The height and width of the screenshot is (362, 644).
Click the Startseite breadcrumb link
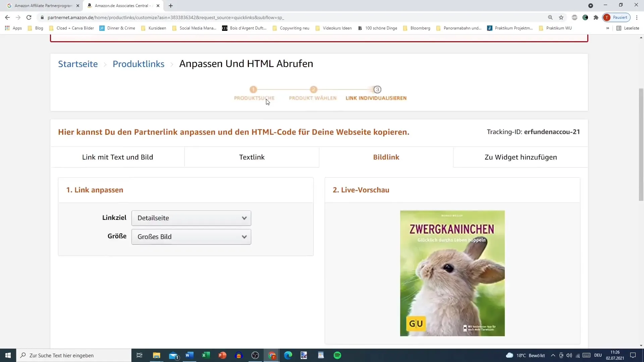pyautogui.click(x=78, y=64)
